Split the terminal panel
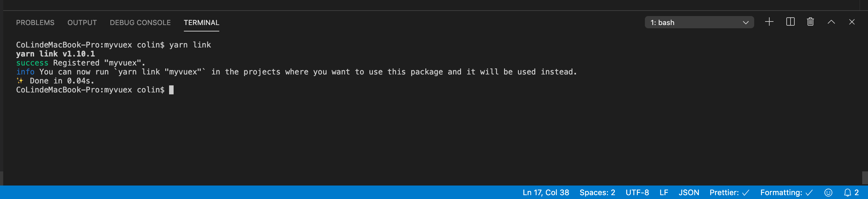This screenshot has width=868, height=199. coord(790,22)
